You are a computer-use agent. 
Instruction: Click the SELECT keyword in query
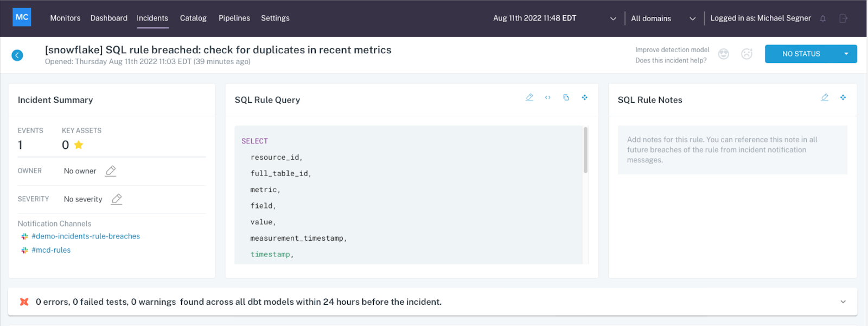click(x=254, y=141)
